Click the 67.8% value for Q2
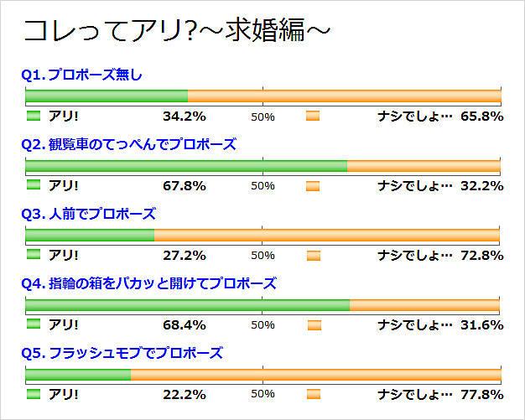525x420 pixels. [x=185, y=186]
